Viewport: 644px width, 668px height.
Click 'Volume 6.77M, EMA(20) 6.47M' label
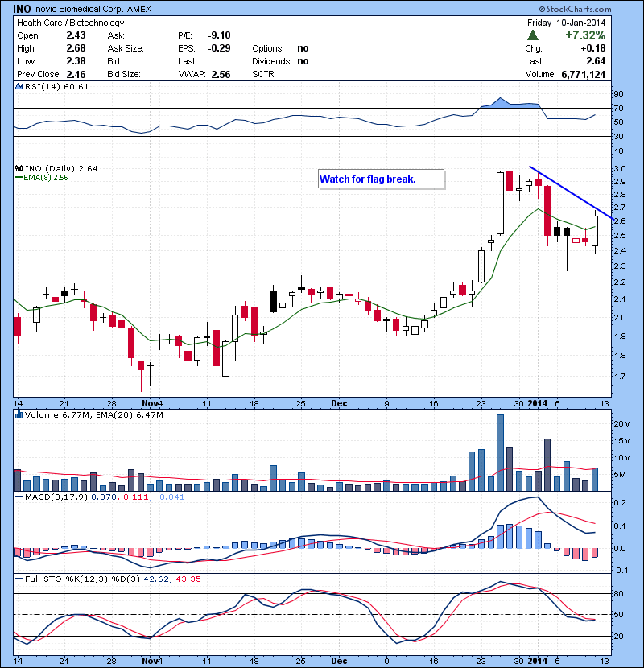[93, 414]
